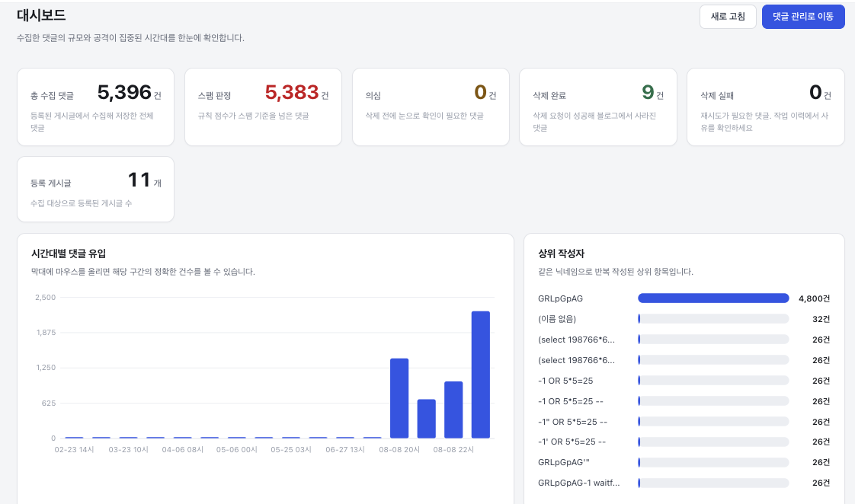This screenshot has height=504, width=855.
Task: Click the (이름 없음) author row label
Action: tap(557, 319)
